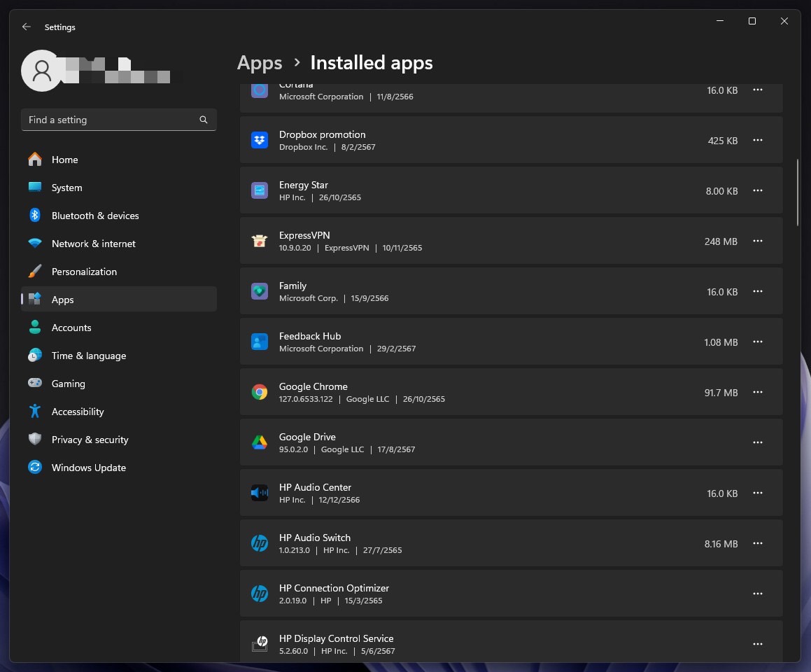Click the HP Audio Switch logo icon
The width and height of the screenshot is (811, 672).
(x=259, y=544)
